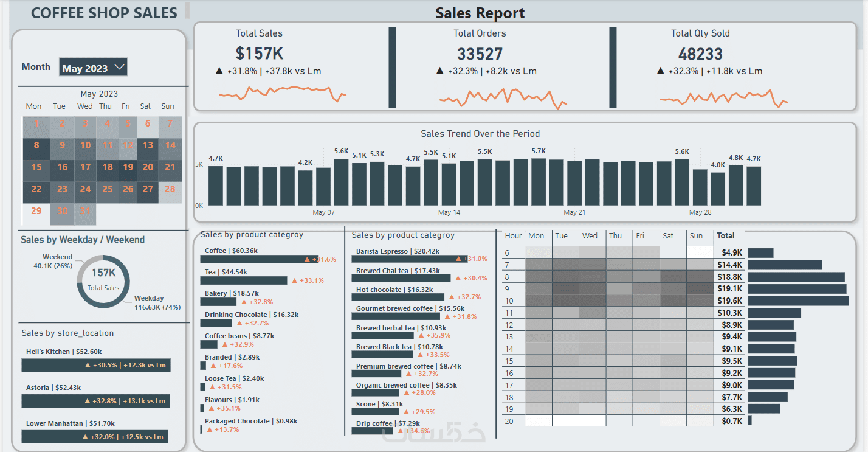Click the Coffee category sales bar

[x=260, y=259]
